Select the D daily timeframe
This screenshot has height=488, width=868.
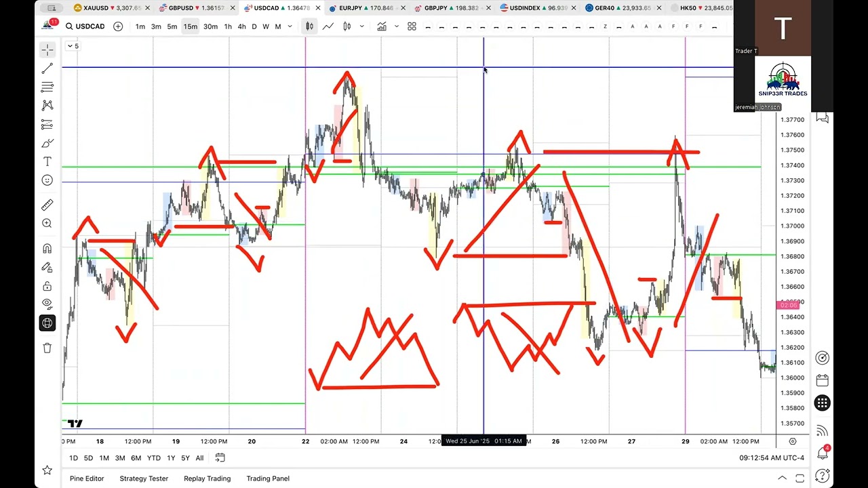pos(254,26)
